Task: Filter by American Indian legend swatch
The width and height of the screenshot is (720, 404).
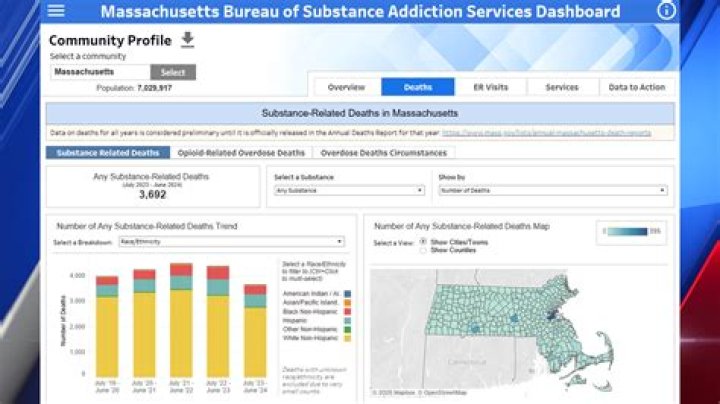Action: pyautogui.click(x=348, y=293)
